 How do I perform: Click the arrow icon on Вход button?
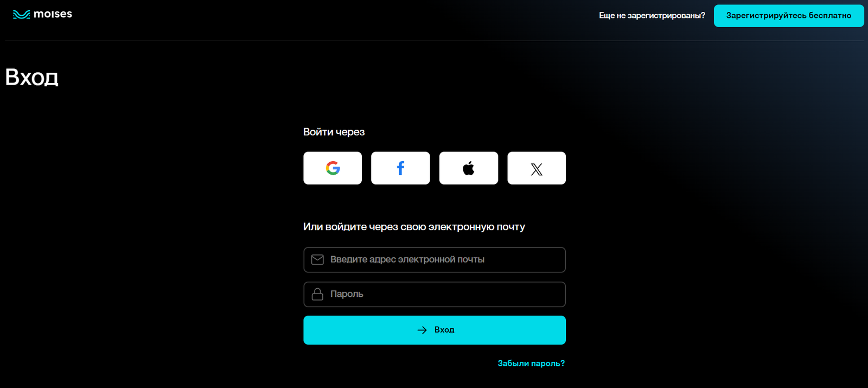tap(422, 330)
